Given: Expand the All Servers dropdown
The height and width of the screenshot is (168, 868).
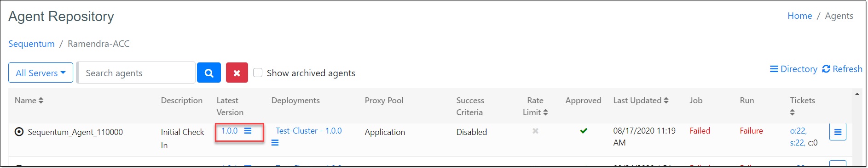Looking at the screenshot, I should tap(41, 73).
